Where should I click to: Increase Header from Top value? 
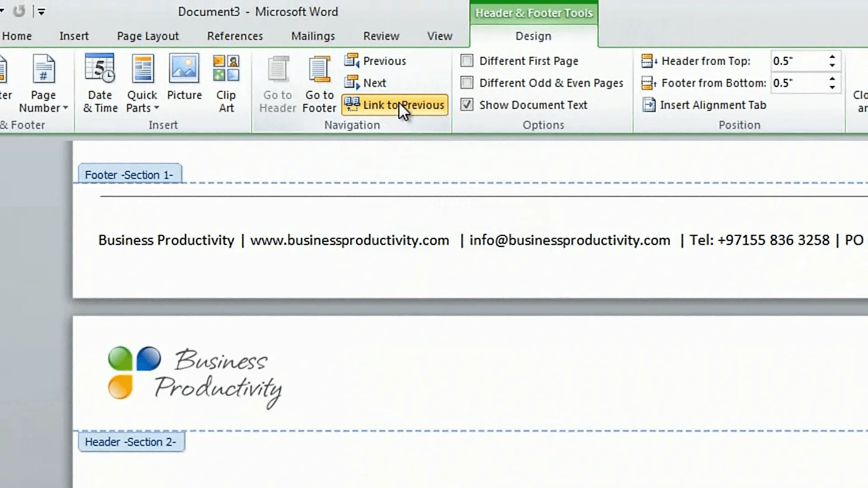coord(832,57)
